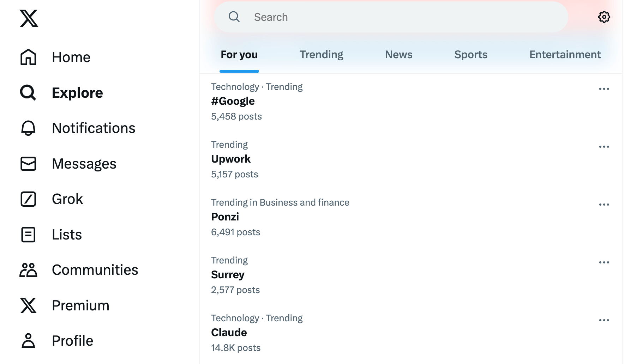This screenshot has width=636, height=364.
Task: Open the Premium page
Action: point(80,305)
